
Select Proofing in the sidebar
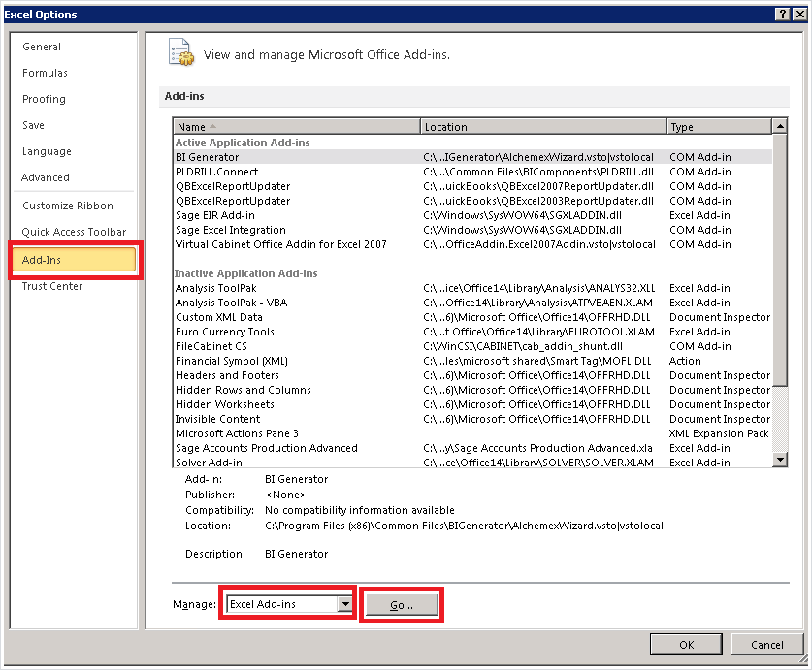[x=44, y=99]
